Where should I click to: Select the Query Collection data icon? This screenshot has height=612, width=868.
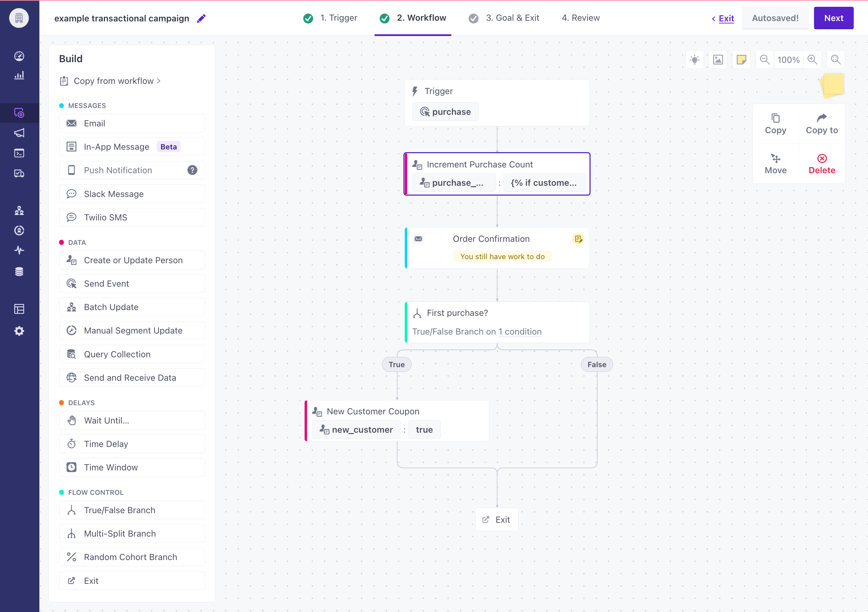72,354
